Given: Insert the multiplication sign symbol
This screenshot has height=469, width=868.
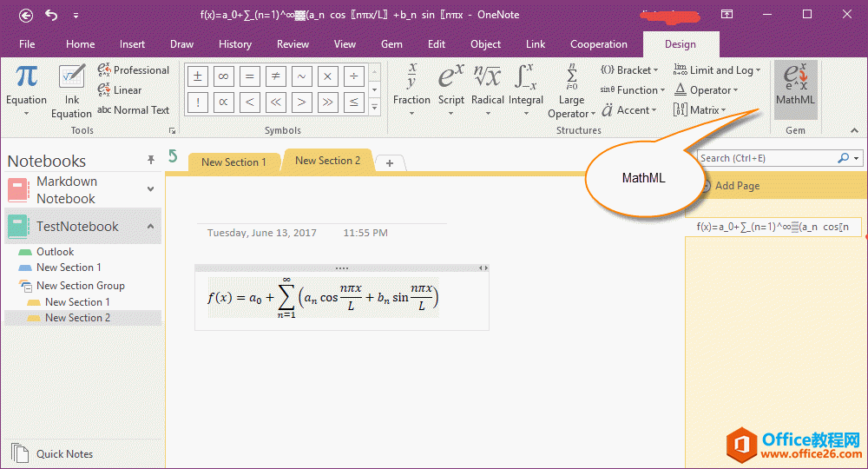Looking at the screenshot, I should point(328,76).
